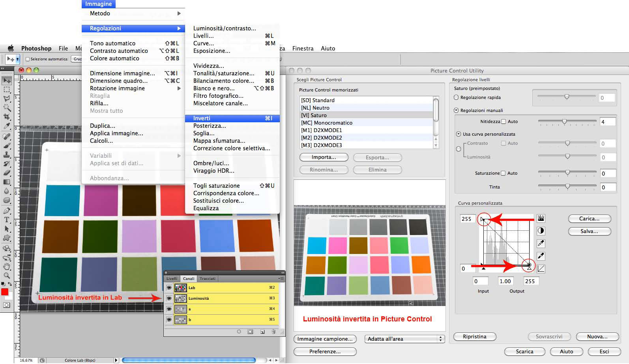629x364 pixels.
Task: Click Immagine campione... button
Action: [x=325, y=339]
